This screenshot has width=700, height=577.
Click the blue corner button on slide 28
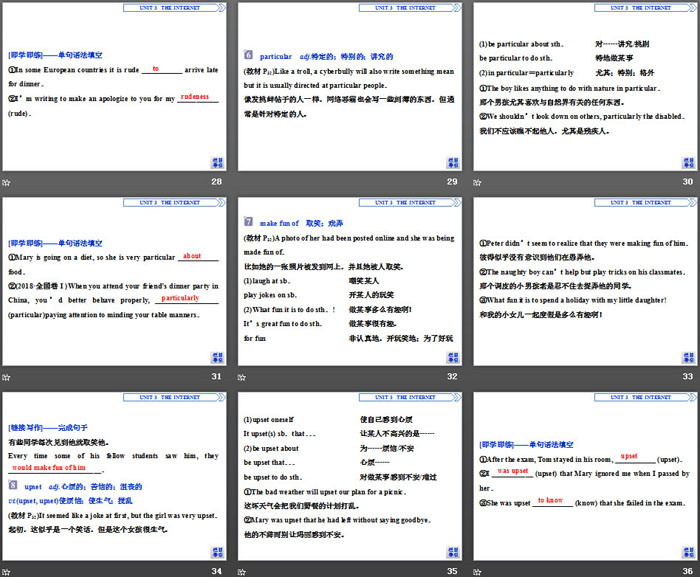(218, 163)
